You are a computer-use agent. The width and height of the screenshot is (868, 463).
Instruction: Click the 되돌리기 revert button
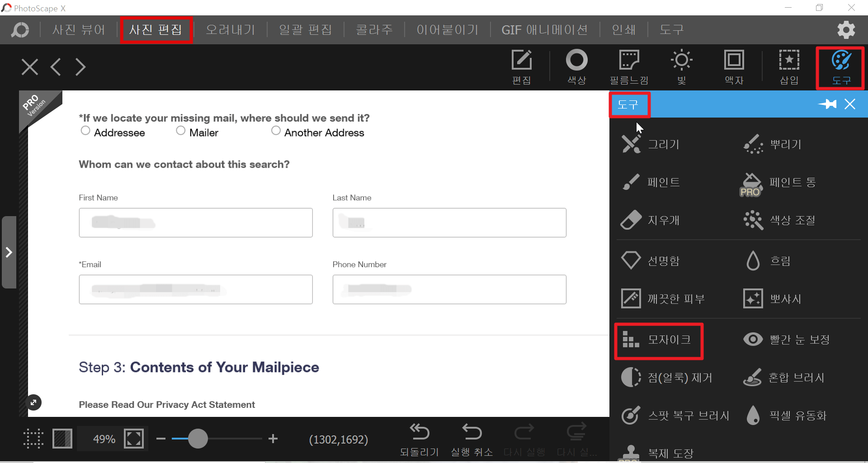click(420, 440)
